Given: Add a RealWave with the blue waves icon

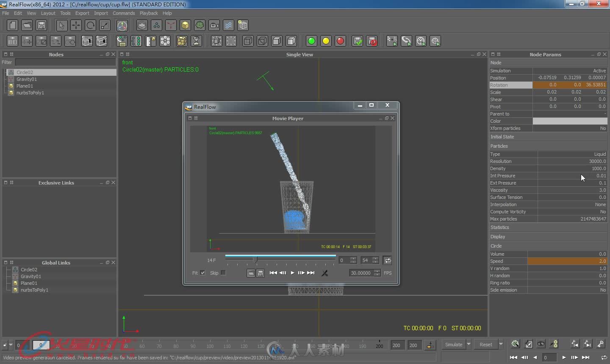Looking at the screenshot, I should tap(228, 25).
